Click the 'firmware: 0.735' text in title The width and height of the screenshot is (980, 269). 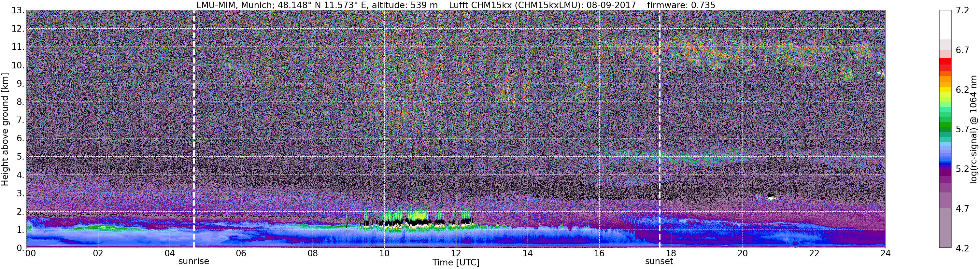coord(681,5)
